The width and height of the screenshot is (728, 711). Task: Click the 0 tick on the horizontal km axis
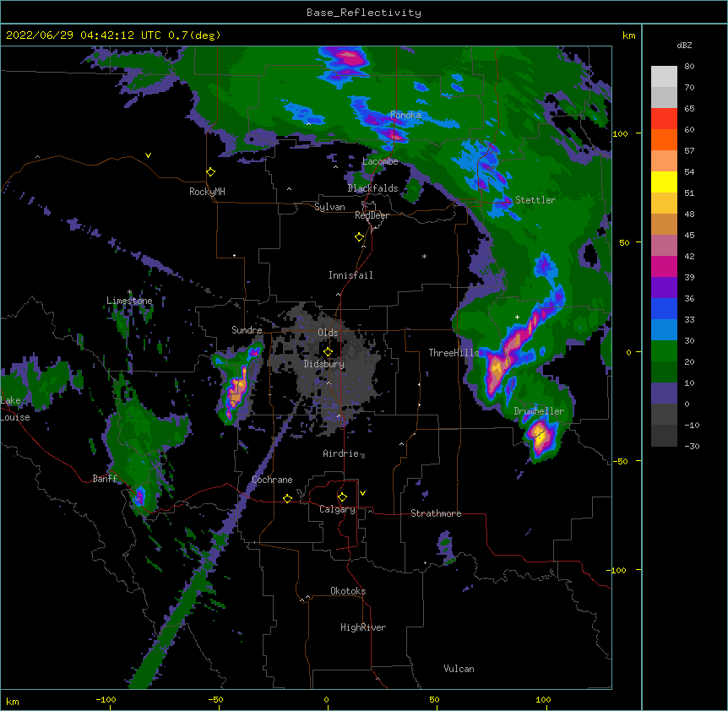[326, 699]
